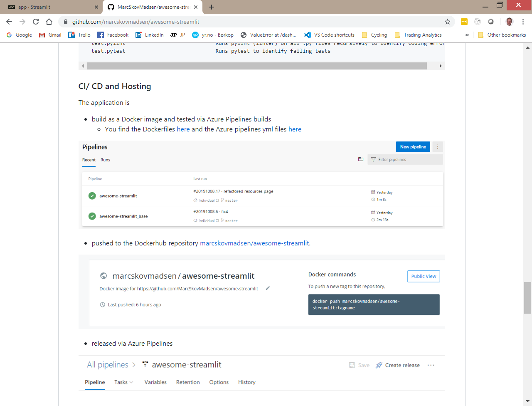Click the browser forward arrow
The width and height of the screenshot is (532, 406).
coord(22,22)
